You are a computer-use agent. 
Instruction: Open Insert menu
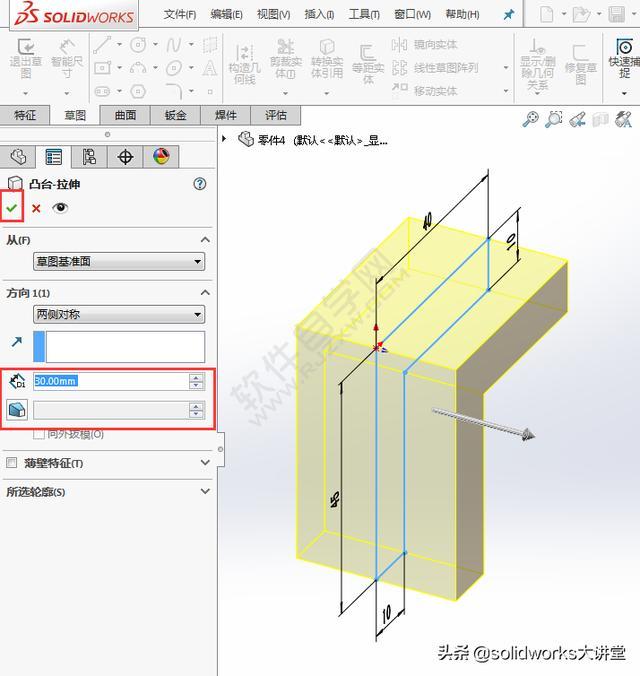pyautogui.click(x=319, y=15)
